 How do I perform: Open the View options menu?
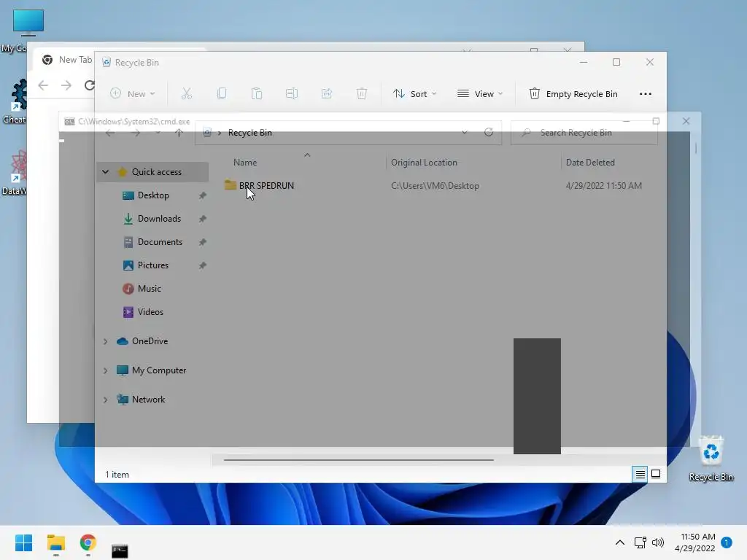coord(480,94)
